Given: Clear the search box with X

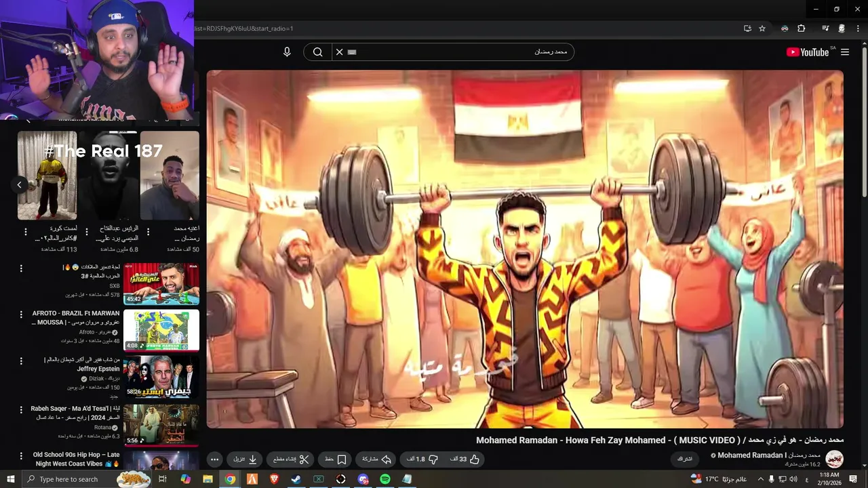Looking at the screenshot, I should pos(339,52).
